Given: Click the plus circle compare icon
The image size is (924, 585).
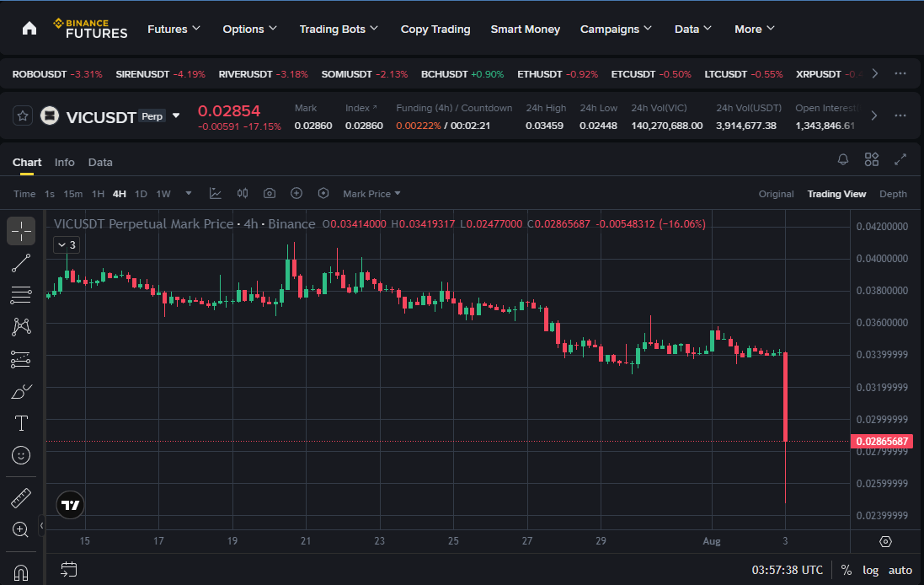Looking at the screenshot, I should tap(296, 193).
